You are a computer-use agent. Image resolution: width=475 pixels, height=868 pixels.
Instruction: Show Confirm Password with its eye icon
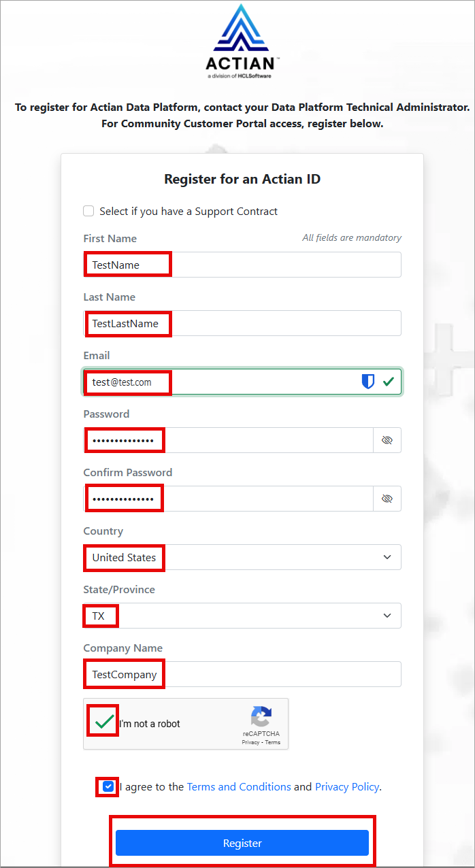point(387,499)
